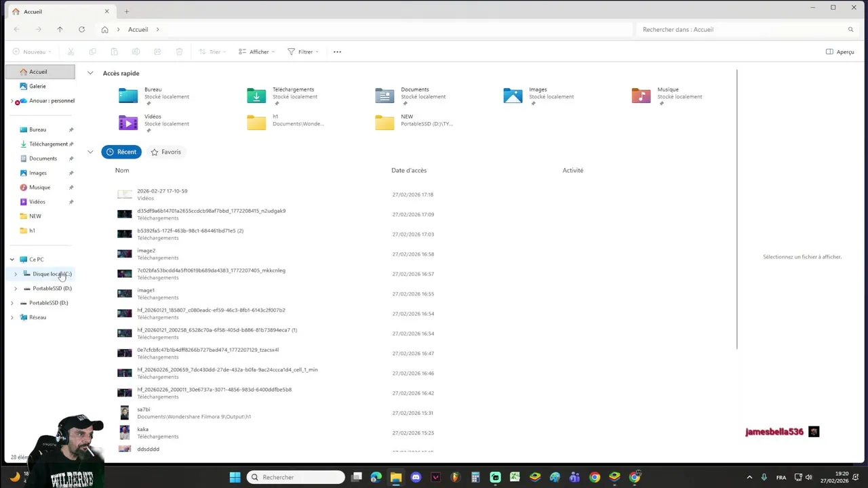Open Musique folder in quick access
This screenshot has height=488, width=868.
point(667,96)
